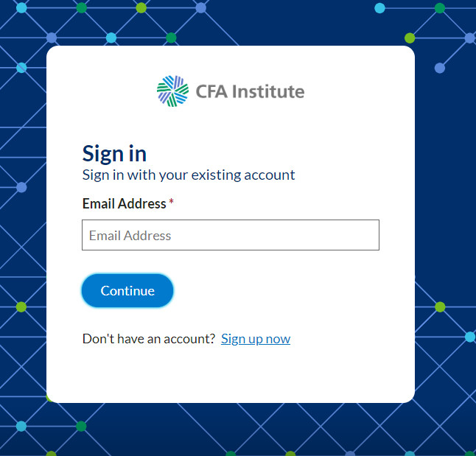Viewport: 476px width, 456px height.
Task: Click "Sign in with your existing account" subtitle
Action: coord(189,175)
